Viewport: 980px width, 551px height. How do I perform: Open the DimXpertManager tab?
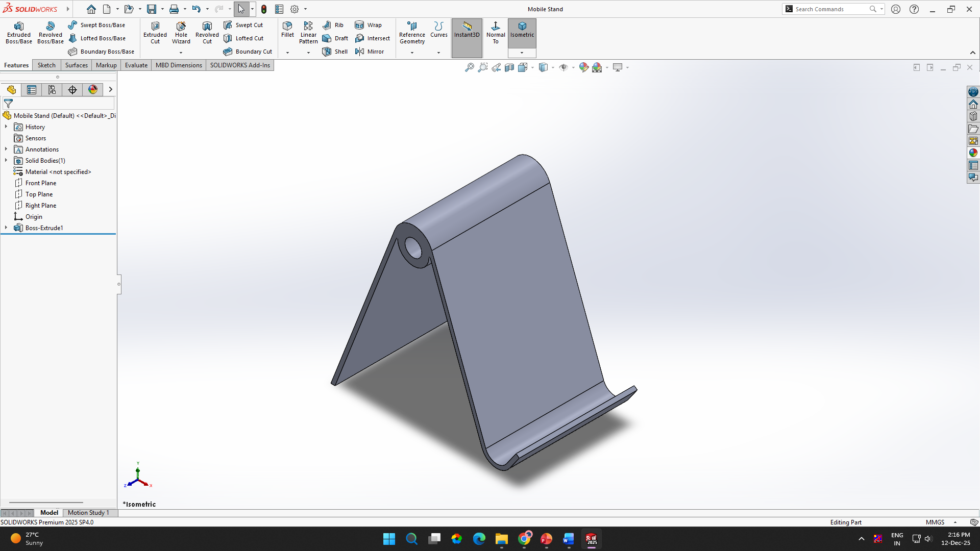pyautogui.click(x=72, y=90)
